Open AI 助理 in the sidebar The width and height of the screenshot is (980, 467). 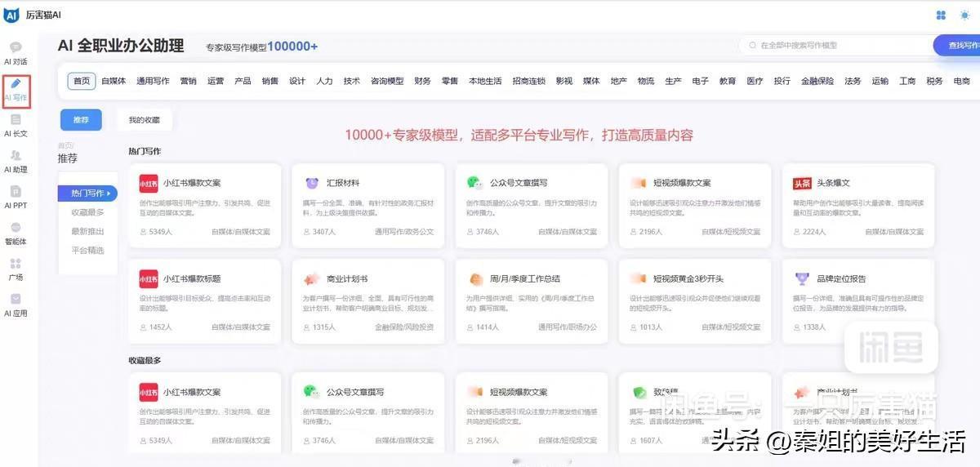[16, 162]
